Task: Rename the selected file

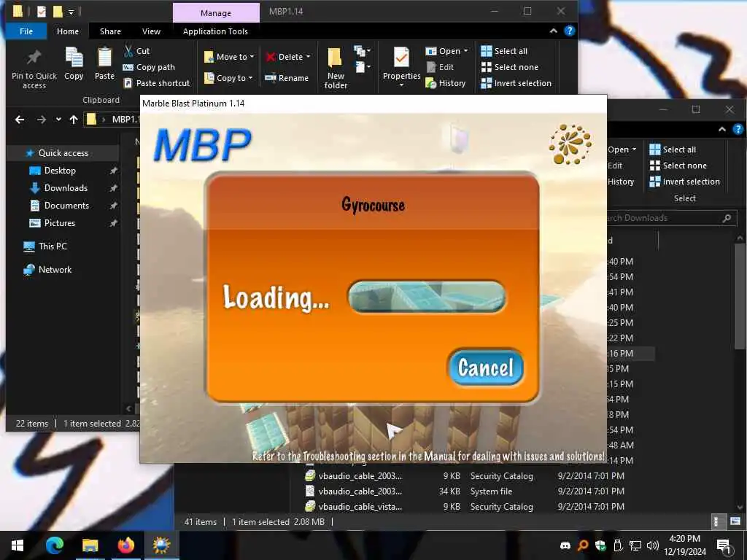Action: pos(287,77)
